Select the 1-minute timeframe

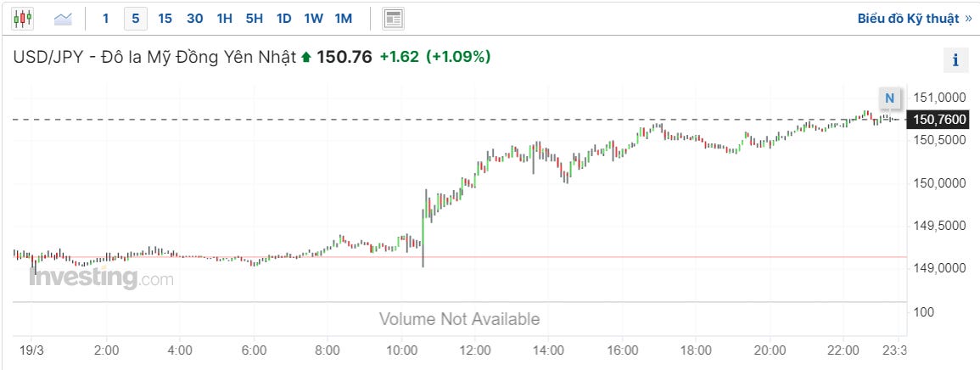[x=105, y=18]
